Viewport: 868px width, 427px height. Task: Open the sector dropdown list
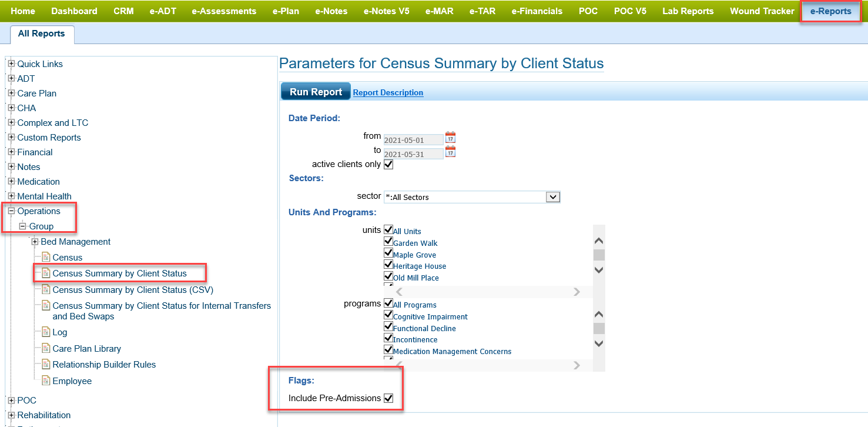(552, 197)
